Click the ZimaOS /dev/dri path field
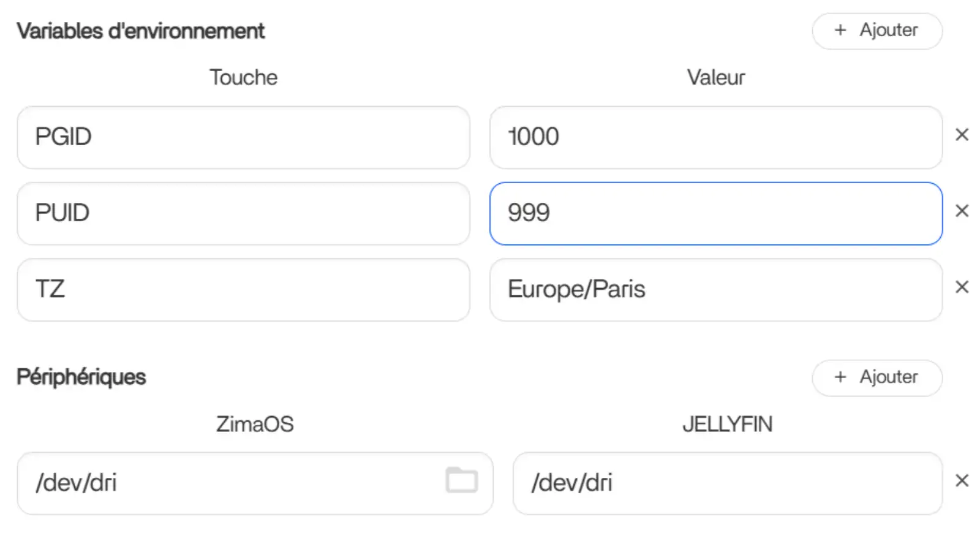This screenshot has height=549, width=980. (233, 483)
